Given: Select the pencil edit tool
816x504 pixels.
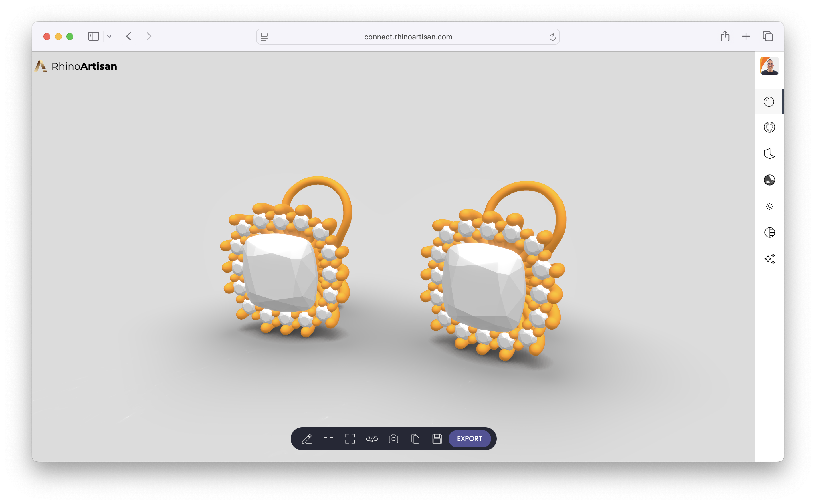Looking at the screenshot, I should (307, 439).
